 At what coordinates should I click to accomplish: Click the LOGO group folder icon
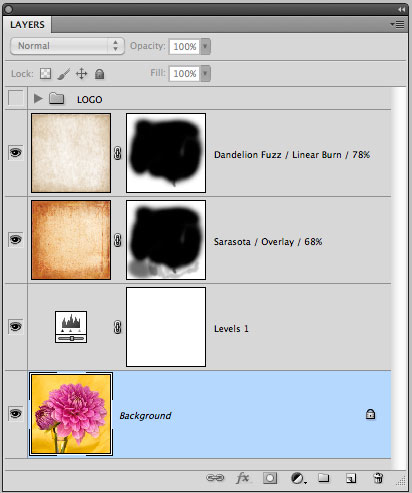(x=57, y=99)
